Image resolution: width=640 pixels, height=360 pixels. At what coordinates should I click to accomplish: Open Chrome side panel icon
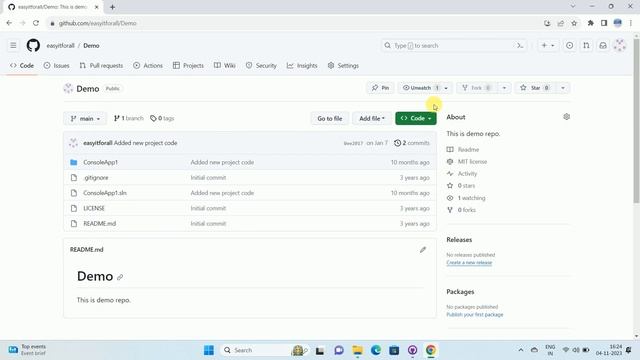click(604, 23)
